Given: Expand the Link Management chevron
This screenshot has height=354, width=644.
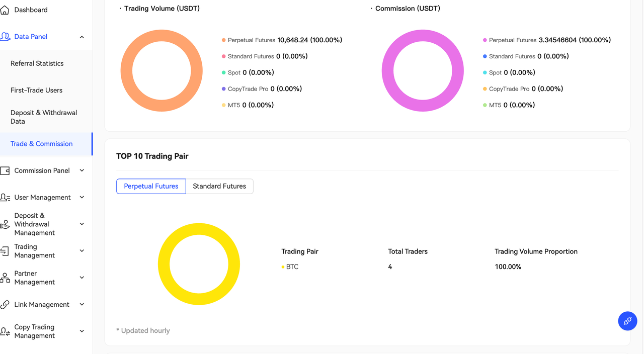Looking at the screenshot, I should (x=82, y=304).
